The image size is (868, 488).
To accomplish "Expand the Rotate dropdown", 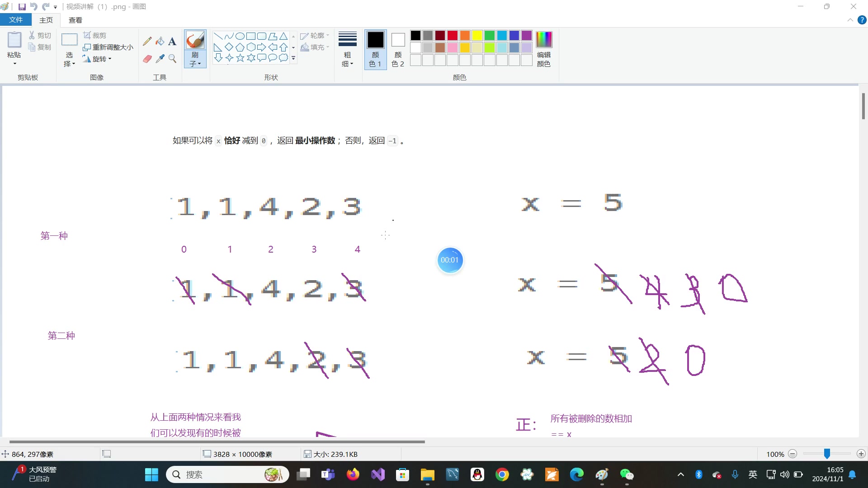I will pos(102,59).
